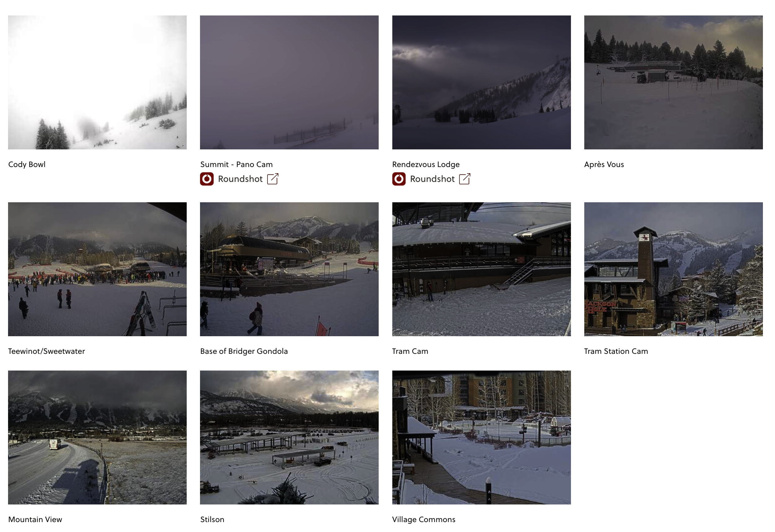The width and height of the screenshot is (775, 532).
Task: Open the Après Vous webcam image
Action: click(673, 82)
